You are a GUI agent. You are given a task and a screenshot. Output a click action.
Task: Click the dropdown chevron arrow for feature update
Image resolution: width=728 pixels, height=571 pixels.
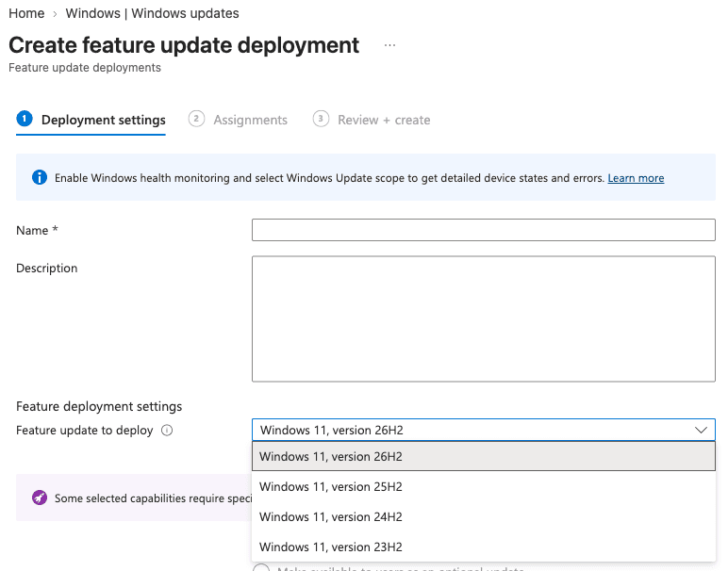[701, 430]
